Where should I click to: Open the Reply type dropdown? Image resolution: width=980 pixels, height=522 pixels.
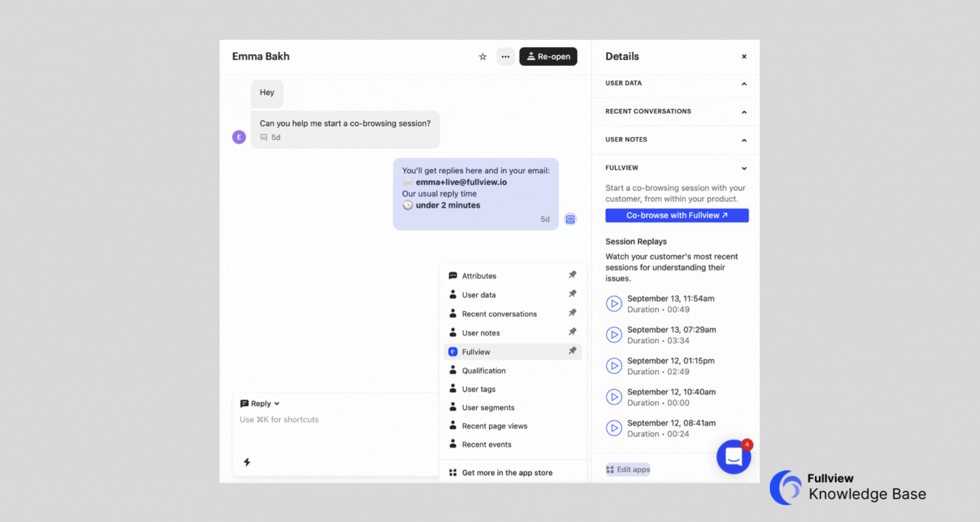(x=260, y=403)
